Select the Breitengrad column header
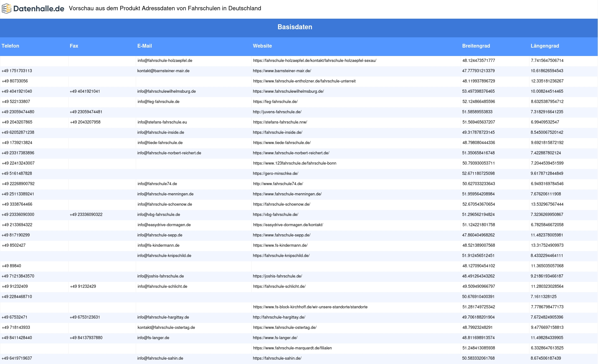Screen dimensions: 598x364 (476, 46)
